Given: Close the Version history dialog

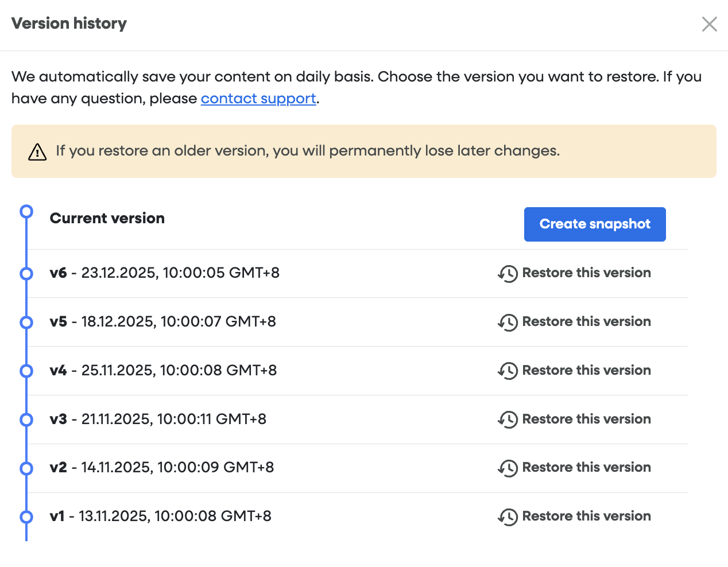Looking at the screenshot, I should [709, 24].
